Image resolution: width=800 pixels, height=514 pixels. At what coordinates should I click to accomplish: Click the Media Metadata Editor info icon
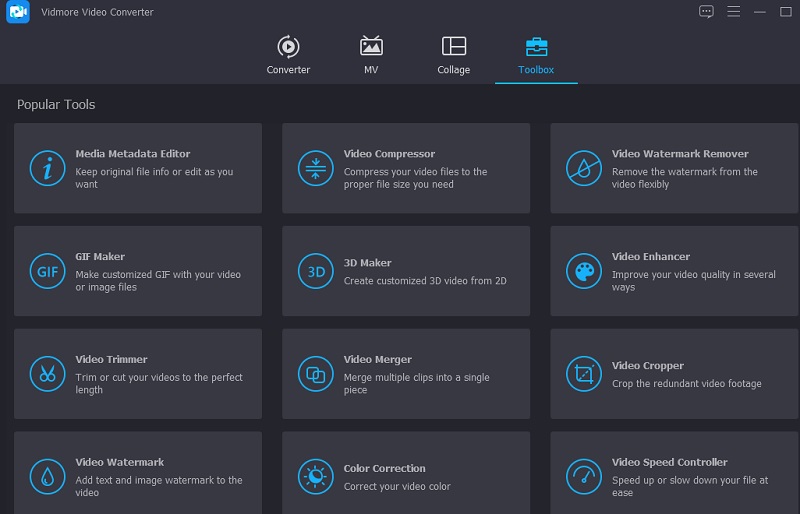tap(47, 168)
